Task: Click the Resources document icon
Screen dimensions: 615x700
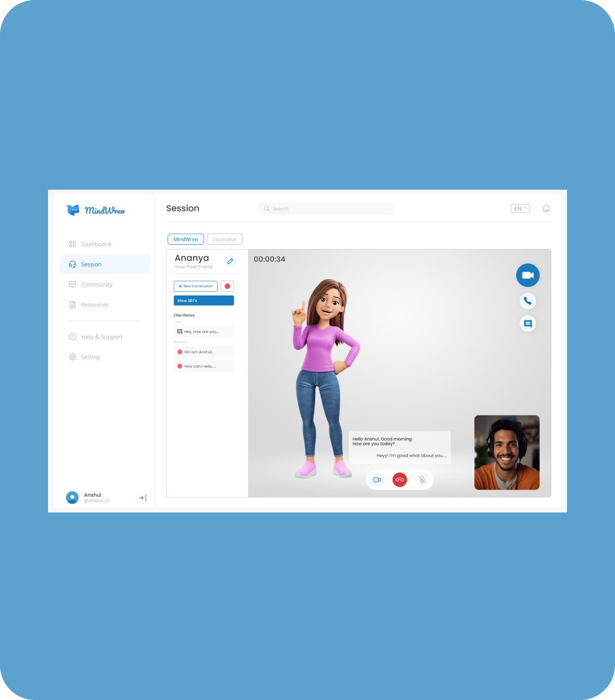Action: 73,305
